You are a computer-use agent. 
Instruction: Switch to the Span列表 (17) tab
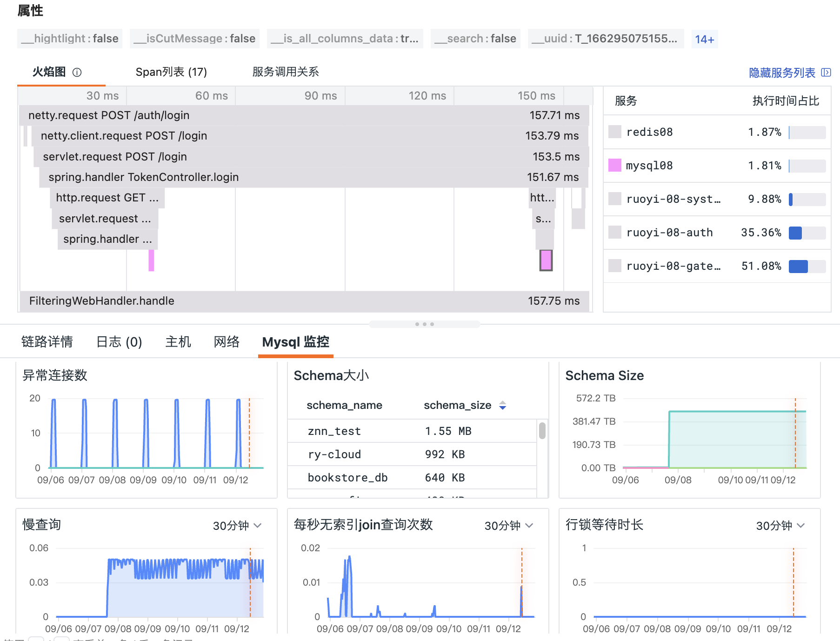click(x=171, y=72)
